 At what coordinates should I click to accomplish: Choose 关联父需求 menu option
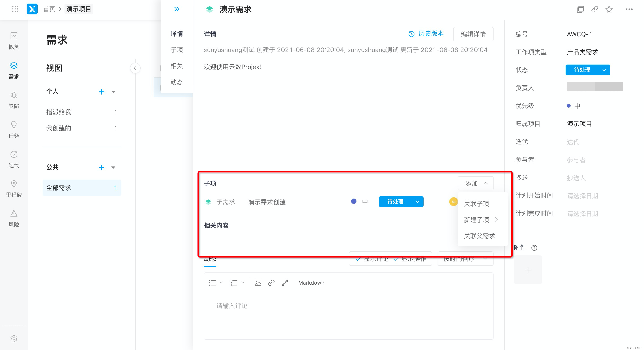click(x=479, y=236)
